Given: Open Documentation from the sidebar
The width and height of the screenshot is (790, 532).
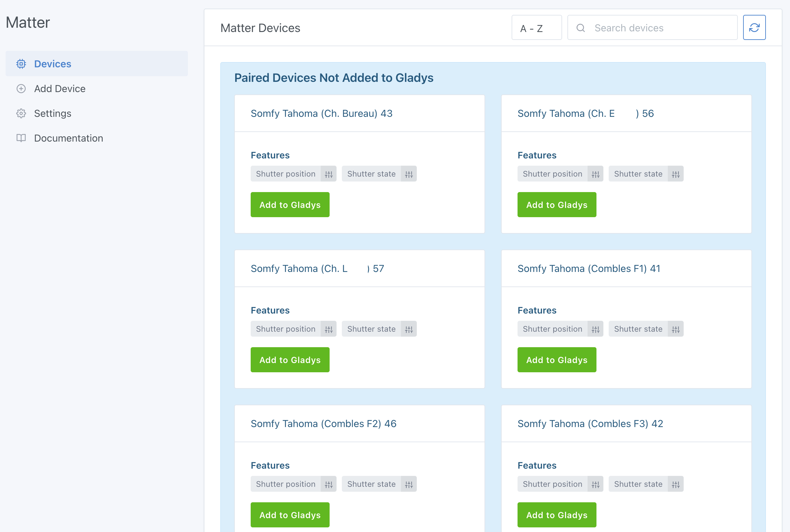Looking at the screenshot, I should [69, 138].
